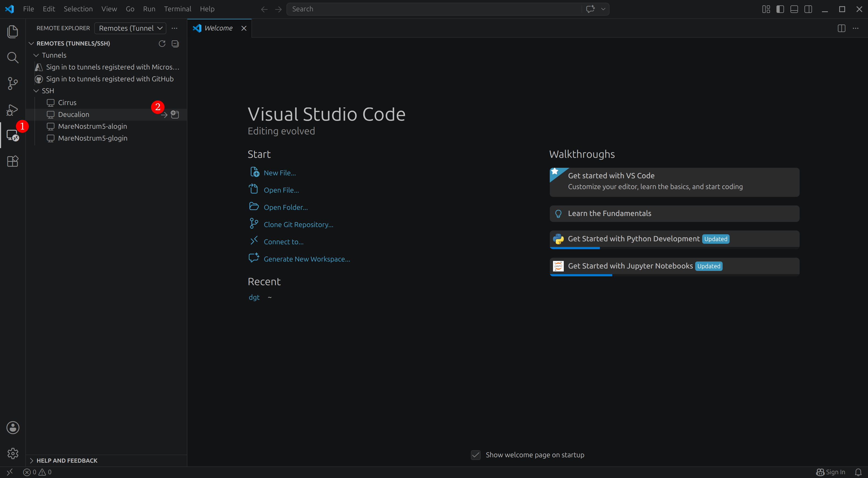Viewport: 868px width, 478px height.
Task: Open the Terminal menu
Action: [178, 9]
